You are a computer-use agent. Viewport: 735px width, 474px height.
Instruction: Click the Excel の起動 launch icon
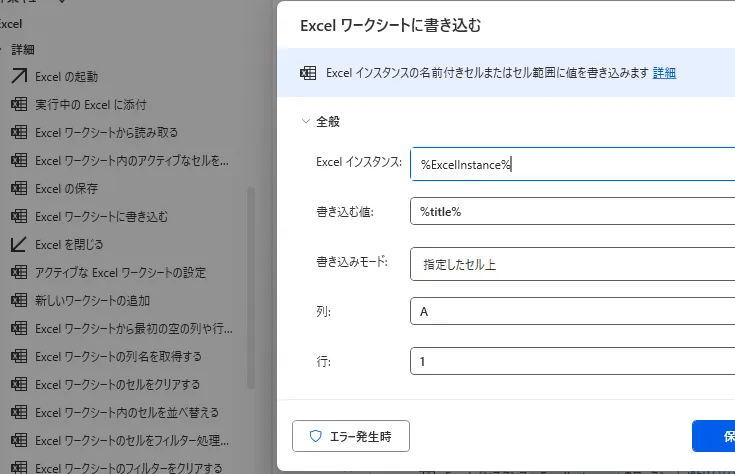[18, 76]
